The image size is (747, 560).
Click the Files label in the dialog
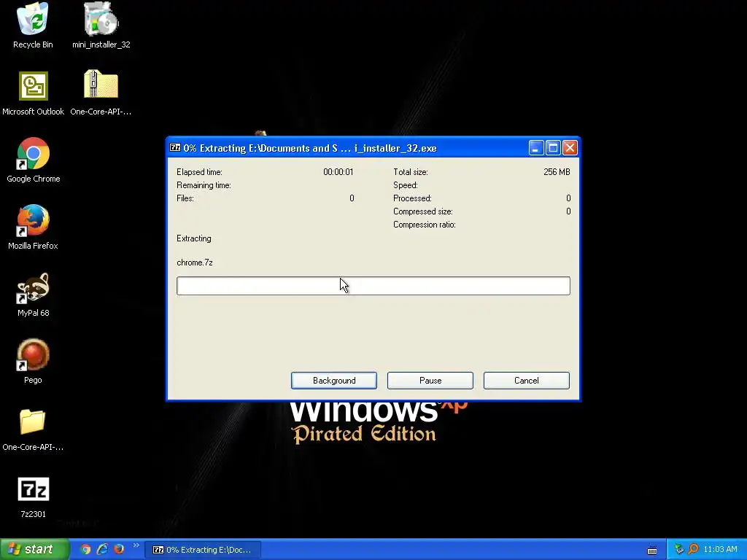pos(185,198)
